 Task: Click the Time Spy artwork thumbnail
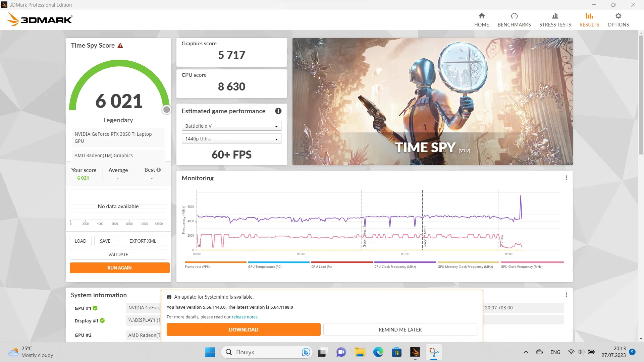coord(432,102)
